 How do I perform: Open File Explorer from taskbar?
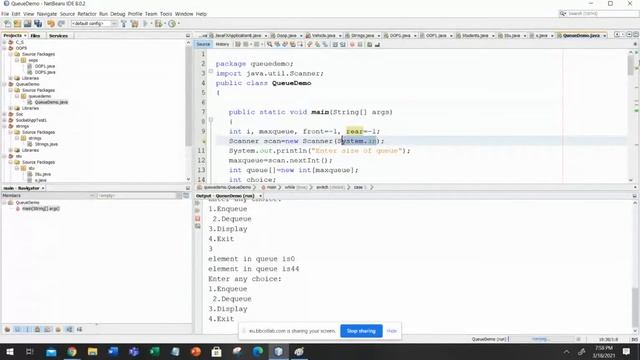point(93,352)
